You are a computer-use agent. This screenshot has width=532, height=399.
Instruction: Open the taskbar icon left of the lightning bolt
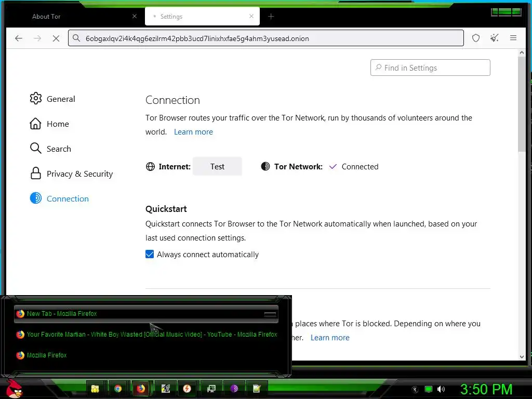click(165, 389)
